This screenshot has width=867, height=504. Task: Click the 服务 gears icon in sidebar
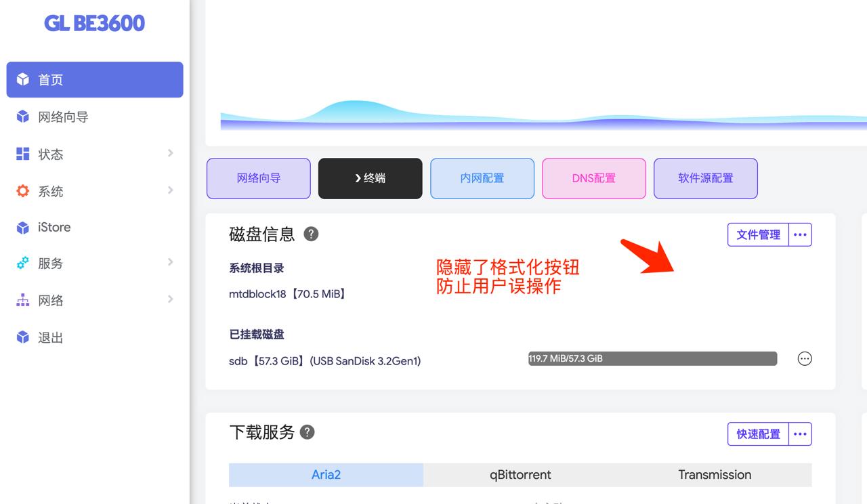(23, 263)
